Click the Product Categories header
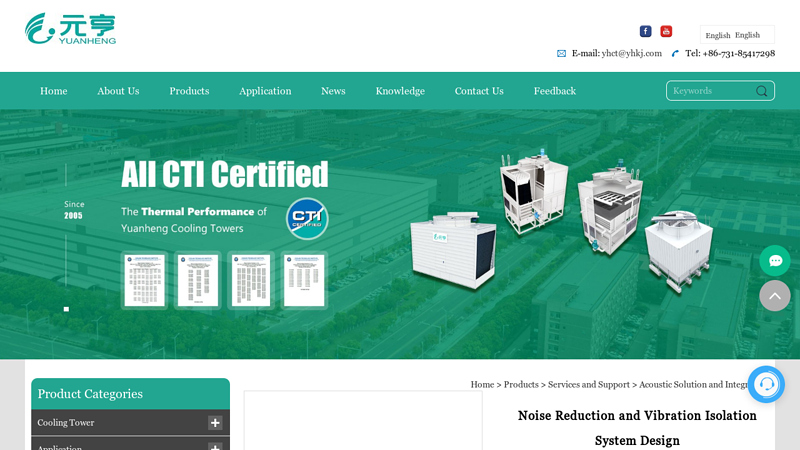Image resolution: width=800 pixels, height=450 pixels. click(x=131, y=394)
